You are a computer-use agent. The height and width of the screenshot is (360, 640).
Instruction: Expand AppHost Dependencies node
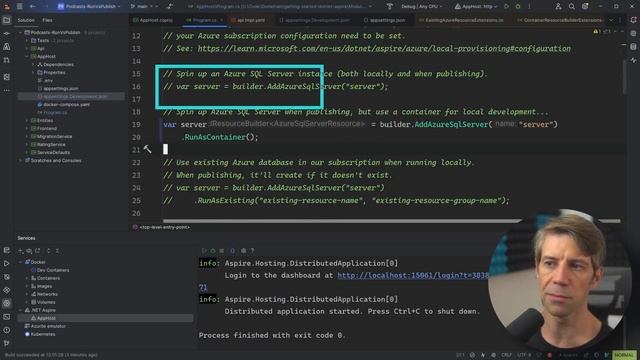(x=33, y=64)
